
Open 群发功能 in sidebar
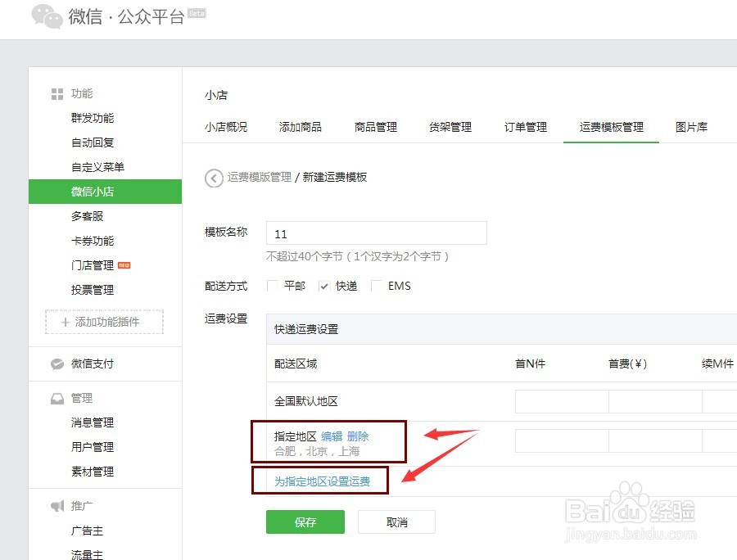(x=93, y=118)
